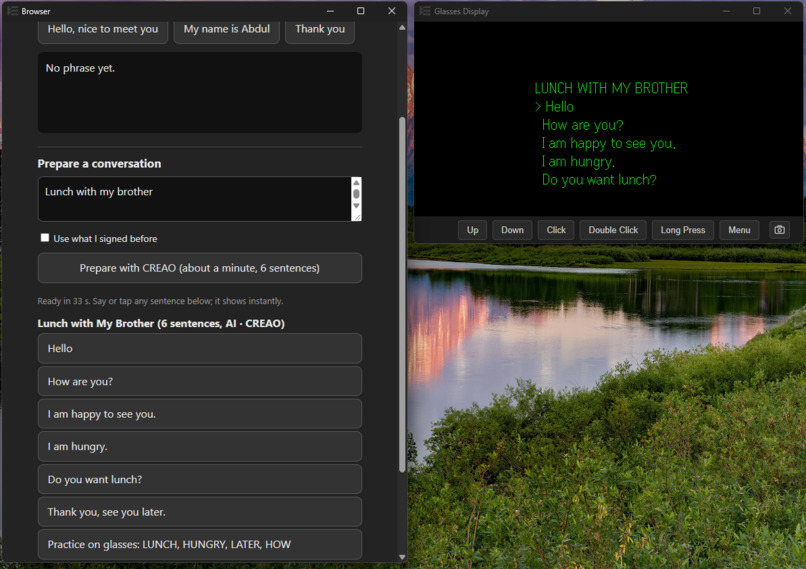Click 'LUNCH WITH MY BROTHER' title on glasses display

click(x=611, y=88)
